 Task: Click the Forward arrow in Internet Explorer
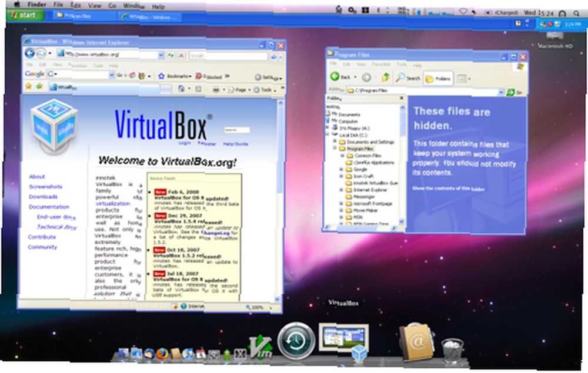(41, 53)
